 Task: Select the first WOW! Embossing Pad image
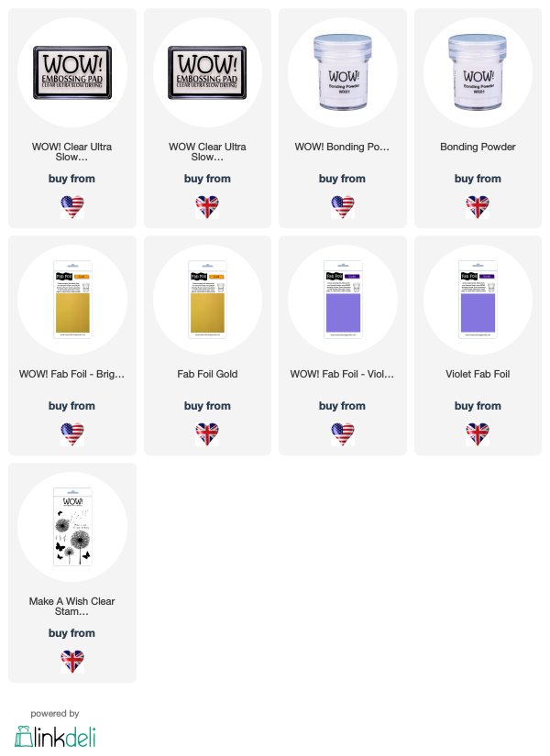point(72,72)
